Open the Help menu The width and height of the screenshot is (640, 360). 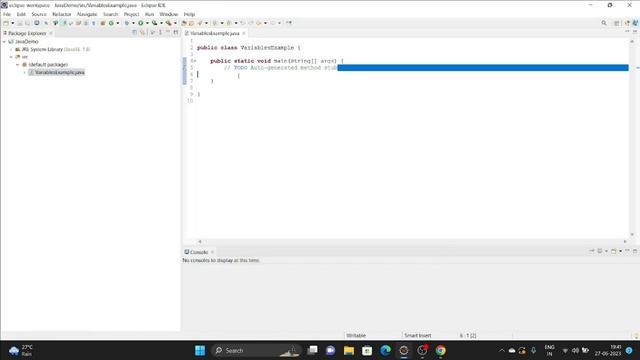pyautogui.click(x=189, y=14)
